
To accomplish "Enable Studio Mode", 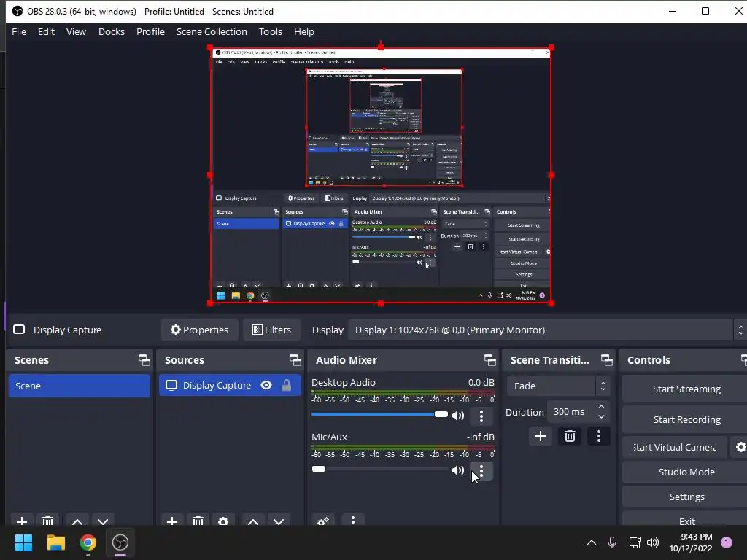I will point(686,472).
